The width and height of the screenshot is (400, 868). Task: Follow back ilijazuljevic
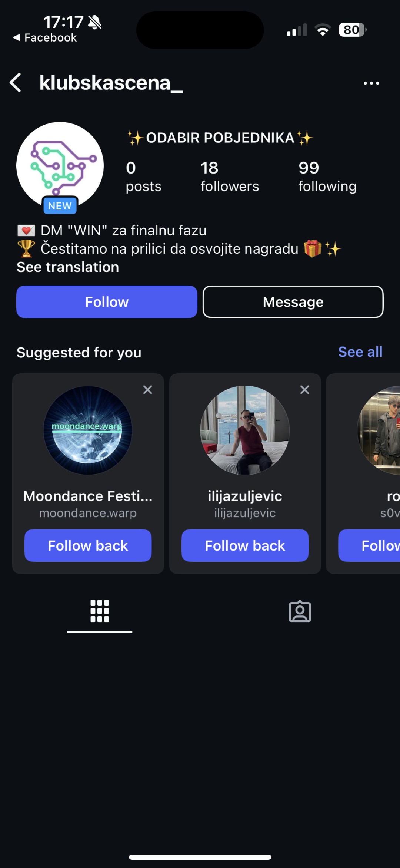(245, 545)
